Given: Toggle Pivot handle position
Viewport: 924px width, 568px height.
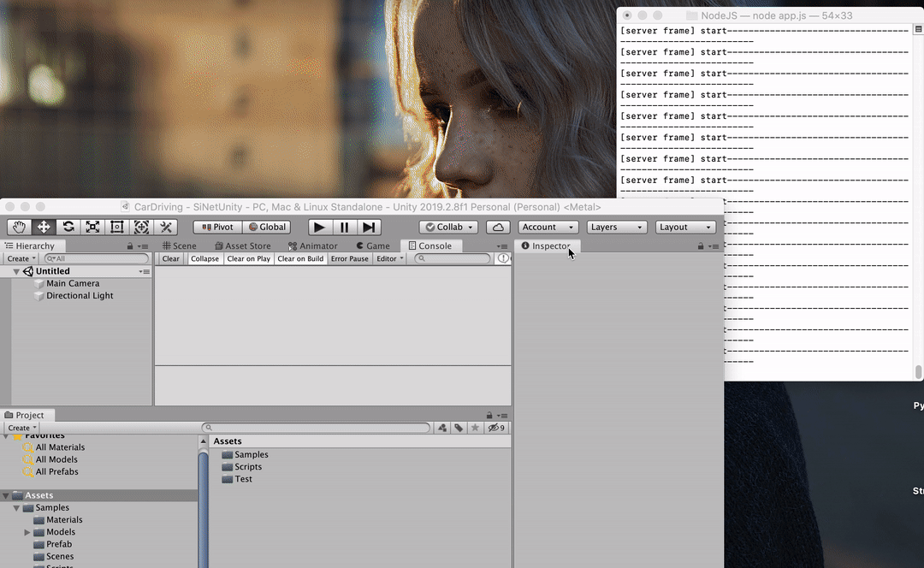Looking at the screenshot, I should pos(217,227).
